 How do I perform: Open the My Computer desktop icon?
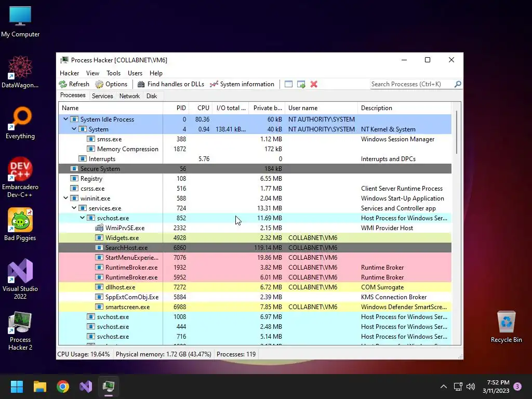coord(20,21)
